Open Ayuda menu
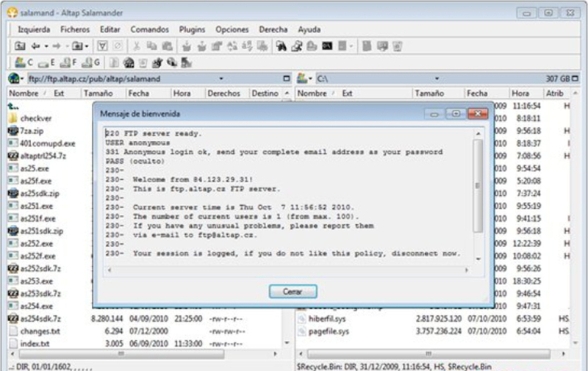This screenshot has height=371, width=588. pyautogui.click(x=309, y=29)
